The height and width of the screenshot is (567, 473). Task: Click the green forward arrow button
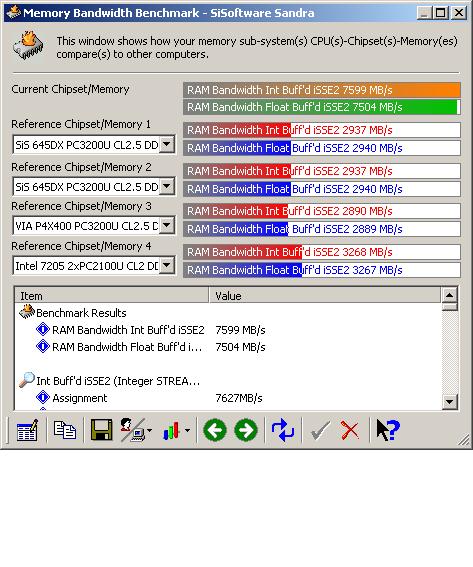tap(246, 430)
